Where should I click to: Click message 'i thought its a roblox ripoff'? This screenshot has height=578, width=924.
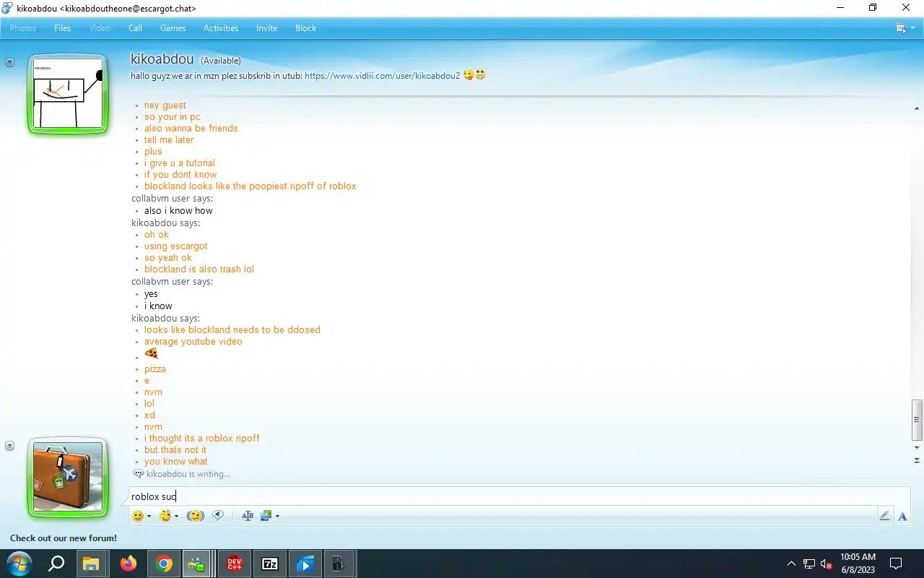(202, 439)
